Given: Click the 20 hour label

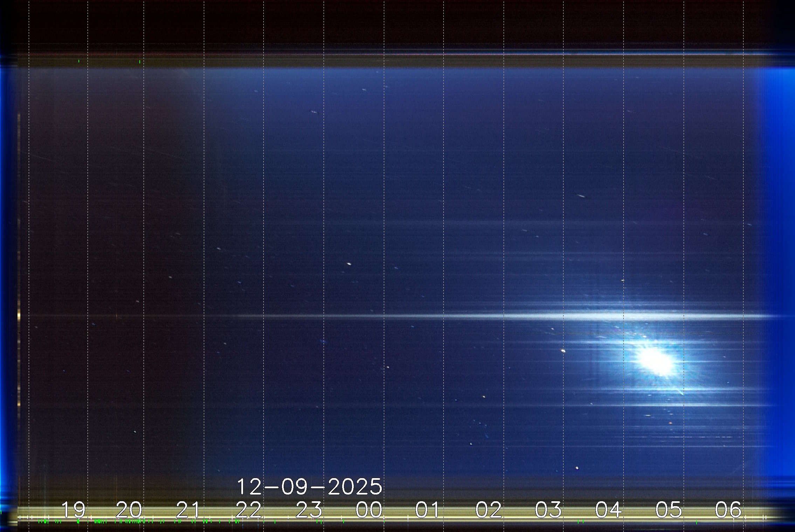Looking at the screenshot, I should (129, 509).
